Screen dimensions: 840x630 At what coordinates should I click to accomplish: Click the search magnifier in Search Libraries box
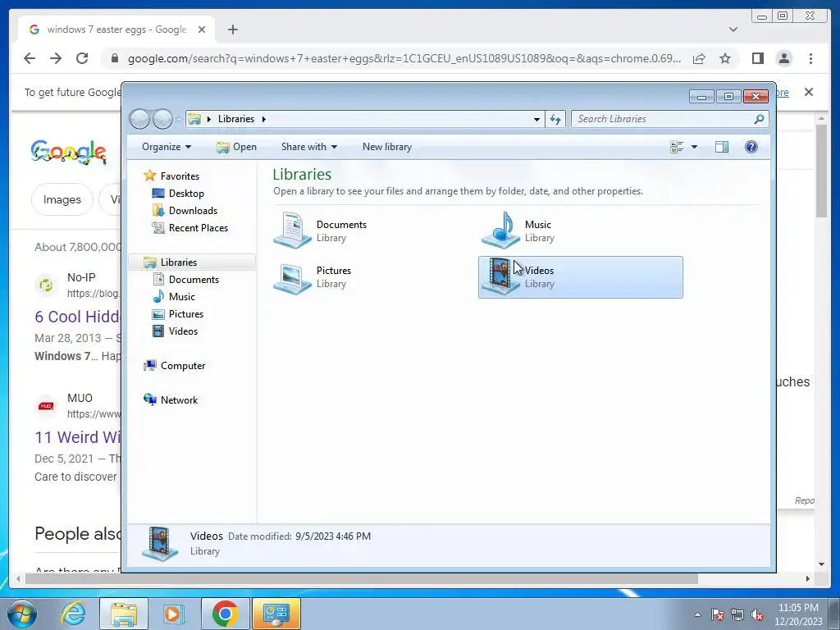pyautogui.click(x=759, y=119)
